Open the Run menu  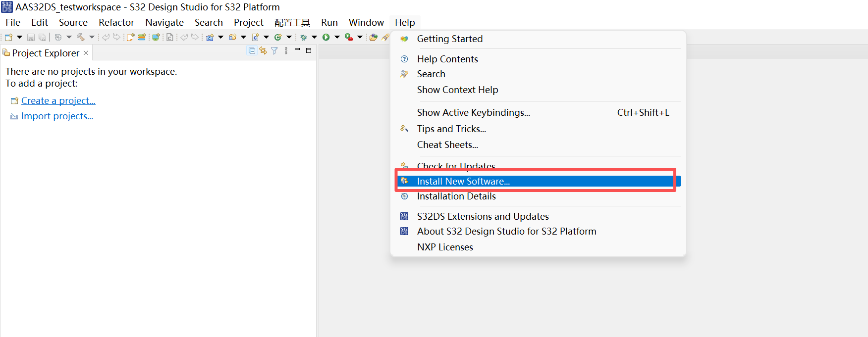329,22
